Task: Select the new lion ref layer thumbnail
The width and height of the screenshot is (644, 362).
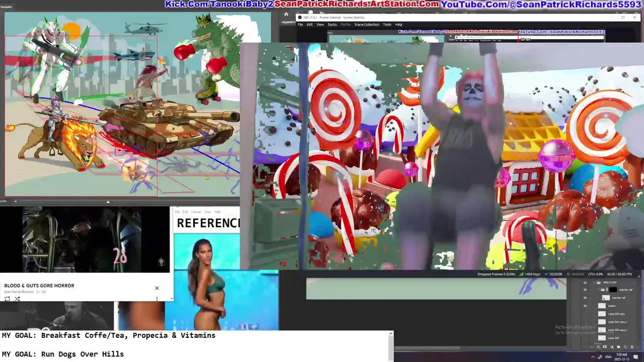Action: point(606,298)
